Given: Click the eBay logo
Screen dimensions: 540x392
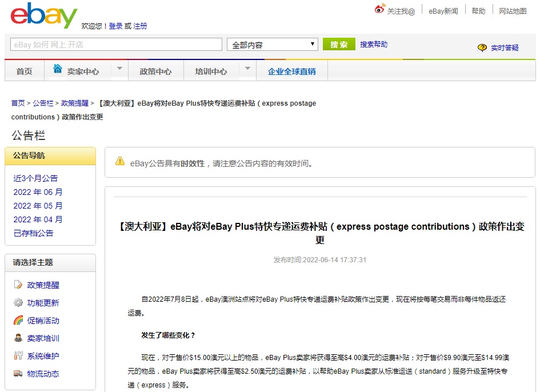Looking at the screenshot, I should pyautogui.click(x=44, y=15).
